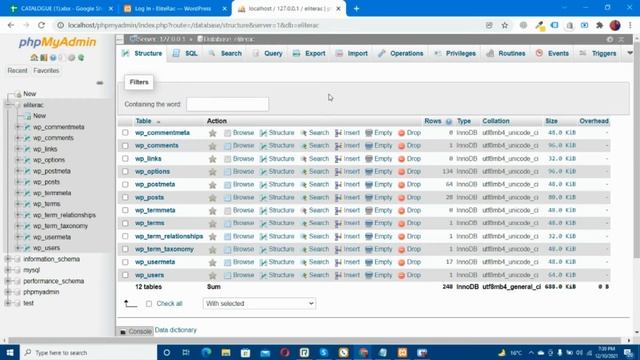This screenshot has height=360, width=640.
Task: Open phpMyAdmin home icon in sidebar
Action: (34, 58)
